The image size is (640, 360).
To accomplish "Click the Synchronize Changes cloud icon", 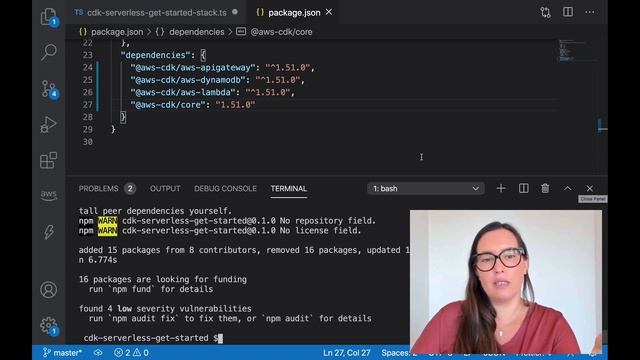I will [x=98, y=353].
